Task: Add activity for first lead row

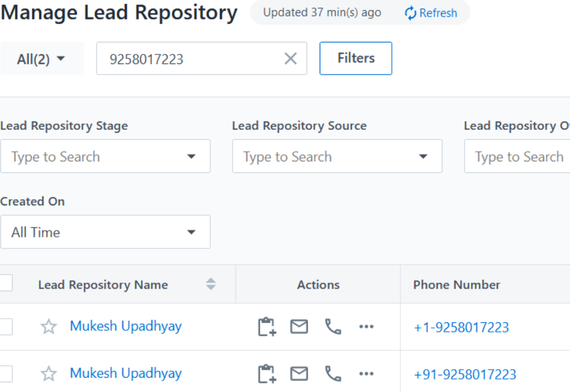Action: coord(266,327)
